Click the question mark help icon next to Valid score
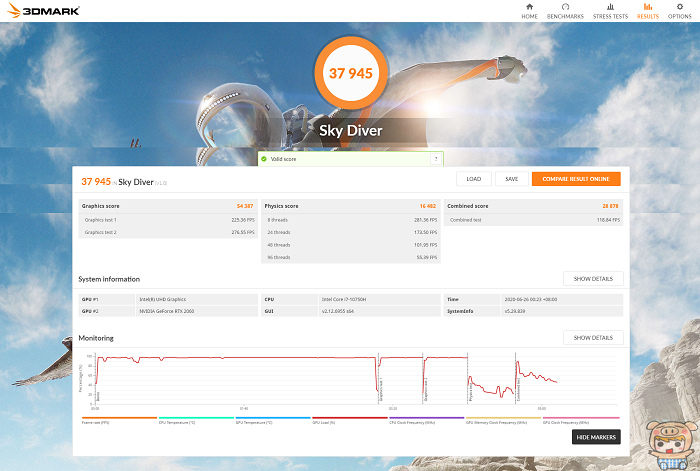Screen dimensions: 700x471 point(436,159)
